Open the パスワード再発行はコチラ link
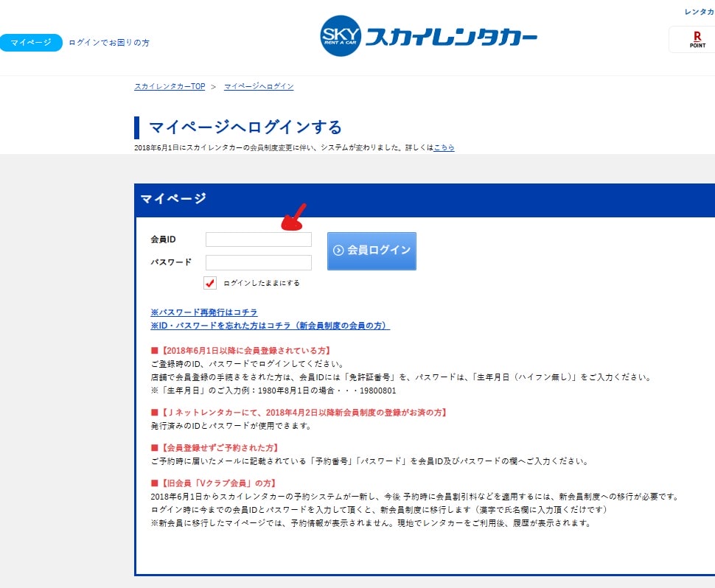This screenshot has width=715, height=588. tap(204, 312)
